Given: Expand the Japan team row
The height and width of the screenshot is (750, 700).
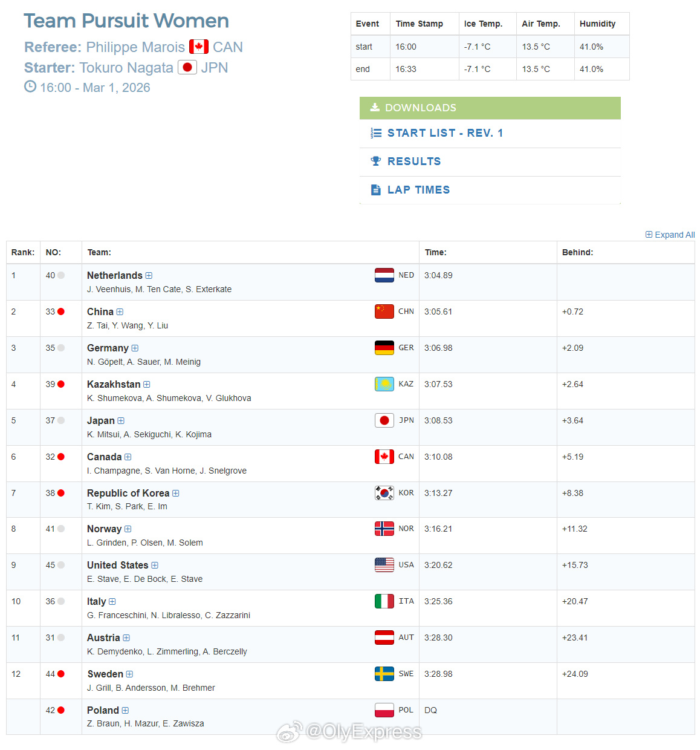Looking at the screenshot, I should tap(121, 421).
